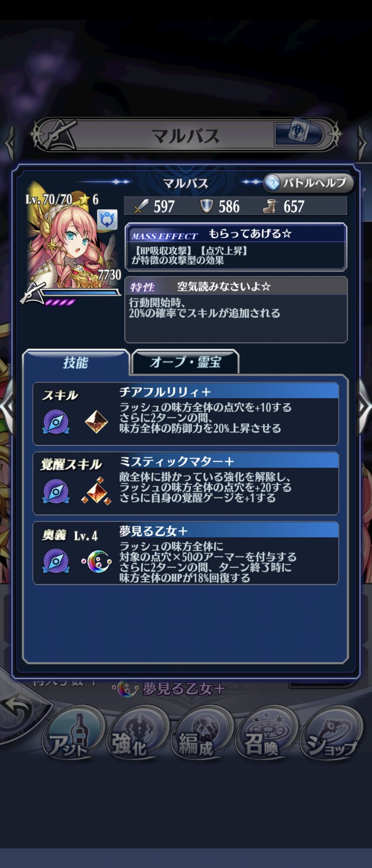This screenshot has width=372, height=868.
Task: Tap the orange gem icon for チアフルリリィ+
Action: tap(96, 422)
